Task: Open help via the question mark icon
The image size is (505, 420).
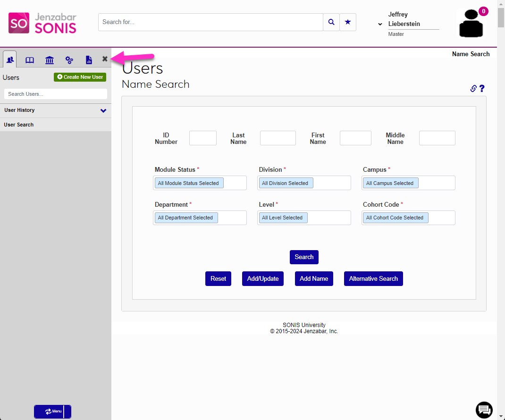Action: click(x=482, y=88)
